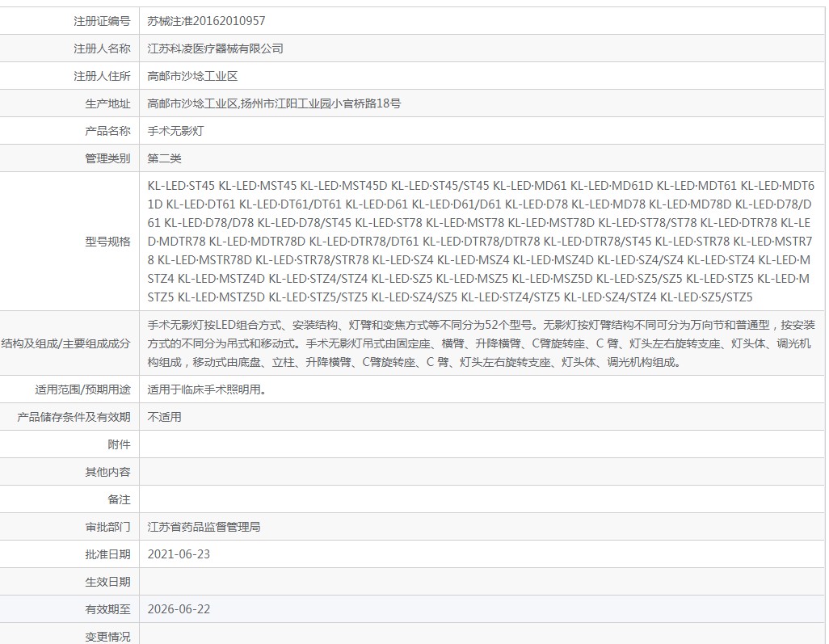Select the management class value 第二类
The height and width of the screenshot is (644, 829).
pyautogui.click(x=164, y=158)
